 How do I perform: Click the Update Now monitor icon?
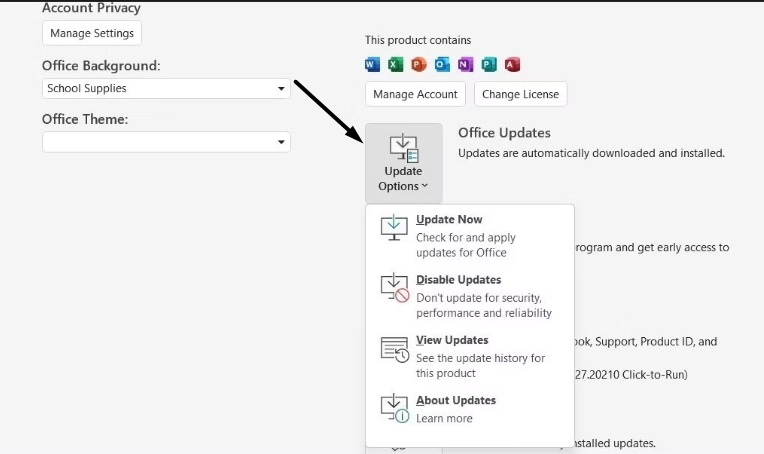[394, 227]
